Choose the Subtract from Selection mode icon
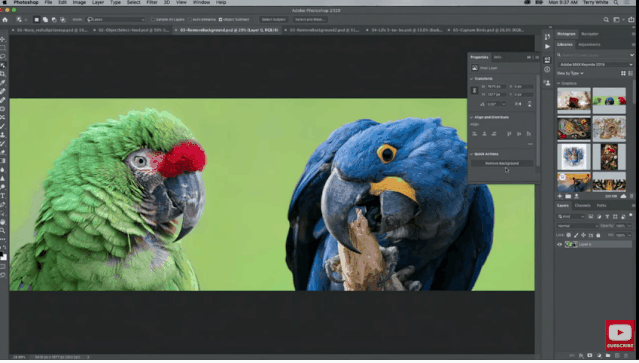 click(x=54, y=20)
